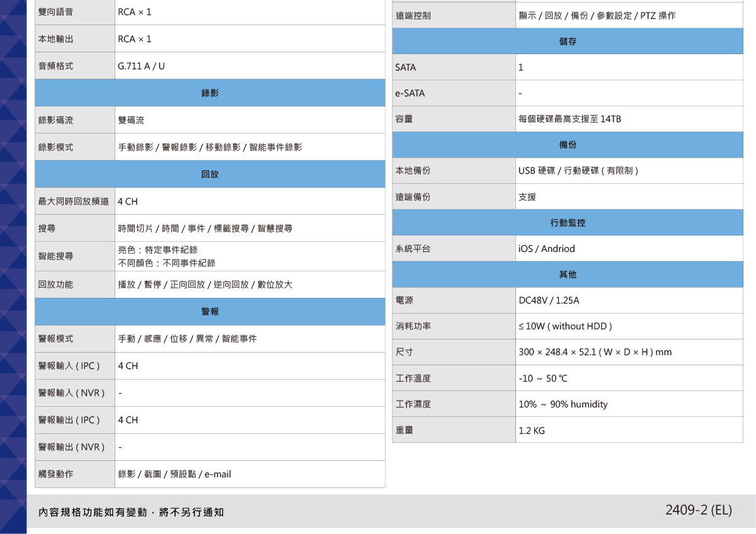Viewport: 756px width, 534px height.
Task: Select the -10 ~ 50 ℃ value
Action: pyautogui.click(x=543, y=378)
